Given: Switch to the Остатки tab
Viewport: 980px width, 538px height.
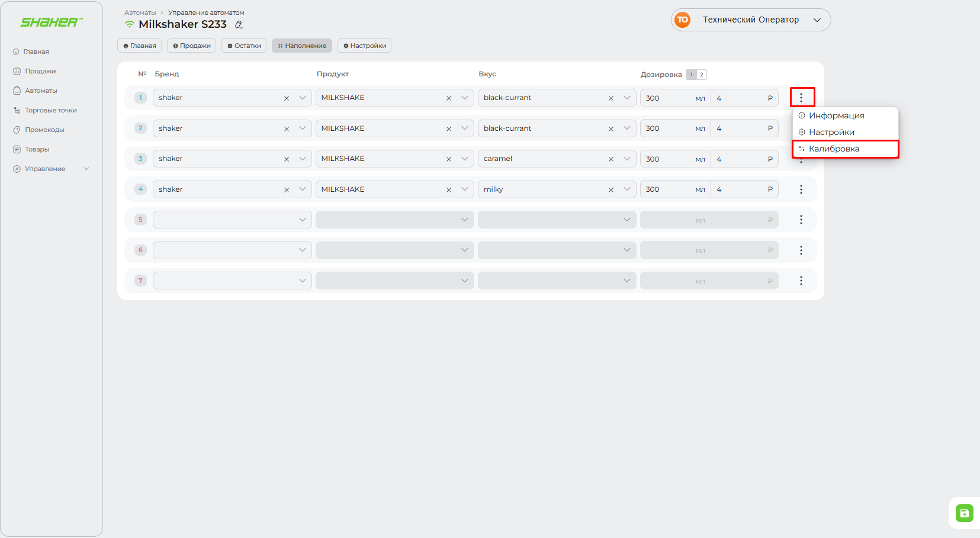Looking at the screenshot, I should [244, 46].
